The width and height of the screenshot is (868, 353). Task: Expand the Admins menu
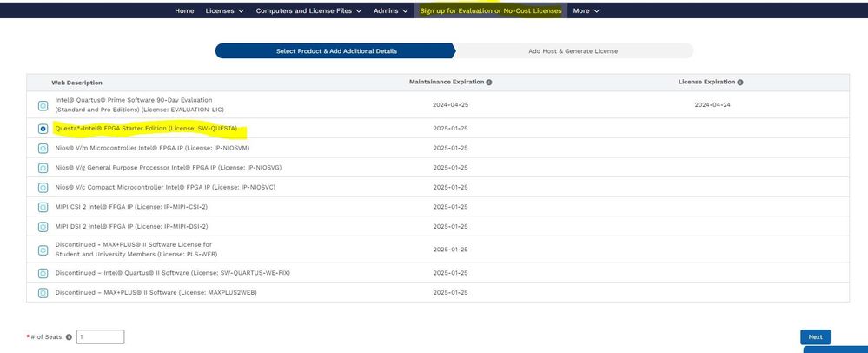click(391, 10)
